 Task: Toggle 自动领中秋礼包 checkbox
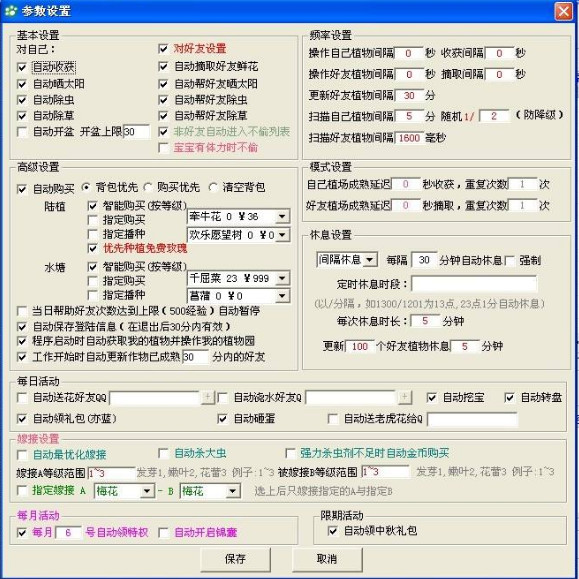coord(333,531)
